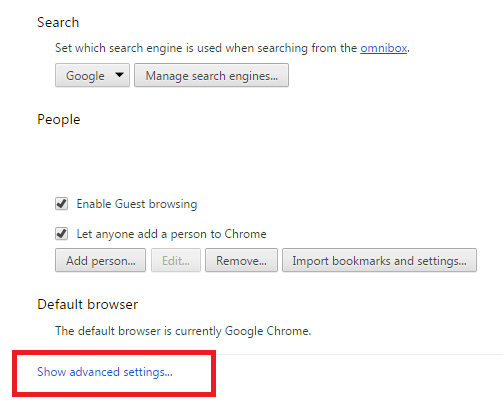The width and height of the screenshot is (503, 403).
Task: Toggle Let anyone add a person checkbox
Action: (61, 234)
